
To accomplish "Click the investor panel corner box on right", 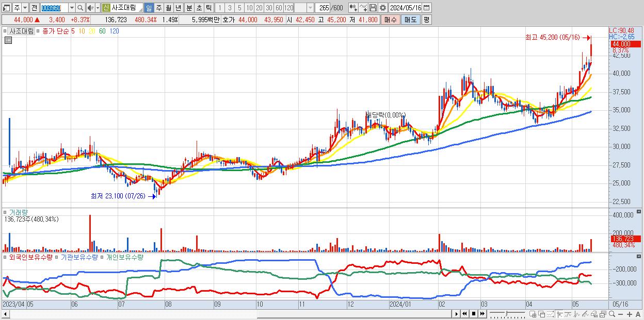I will (640, 256).
